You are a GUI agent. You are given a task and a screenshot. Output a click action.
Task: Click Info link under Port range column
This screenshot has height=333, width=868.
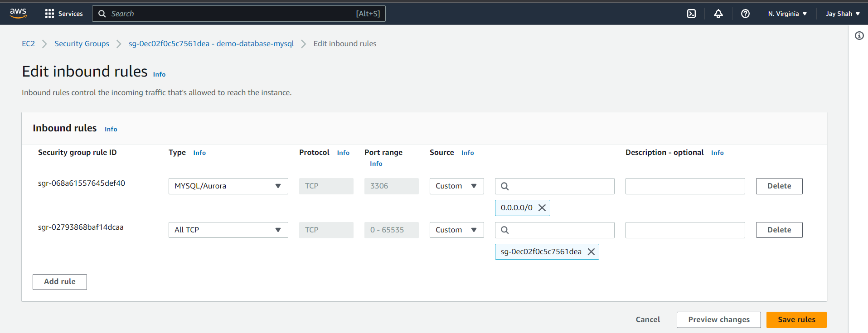(x=376, y=164)
